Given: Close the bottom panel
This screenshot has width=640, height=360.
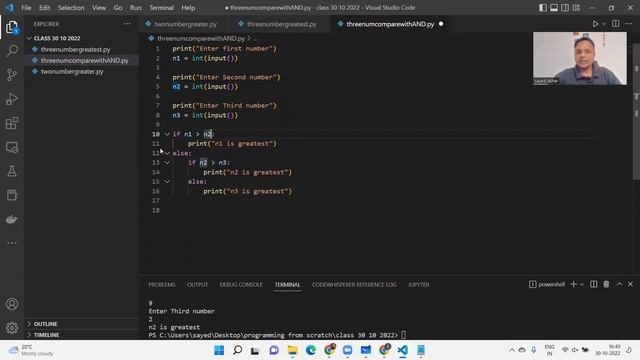Looking at the screenshot, I should click(x=631, y=284).
